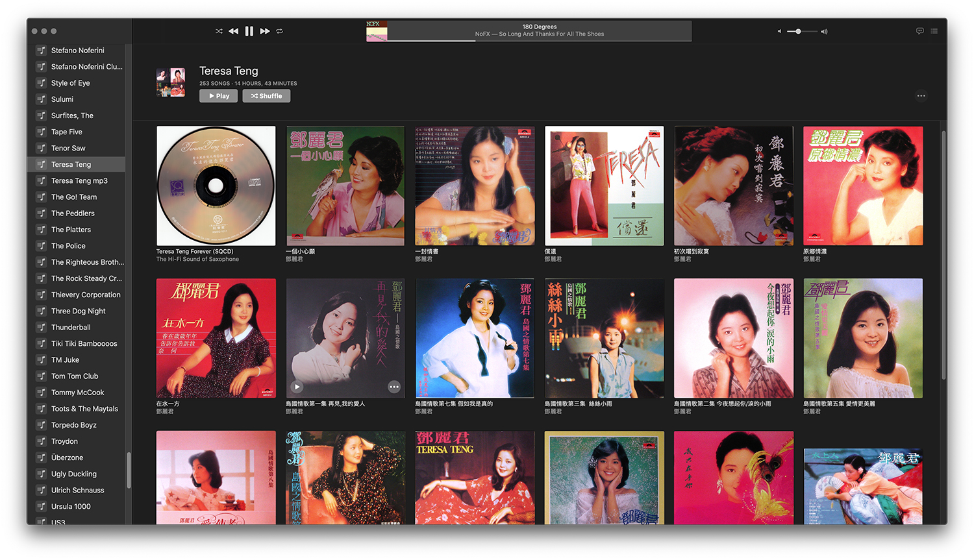Click the play overlay on 再見,我的愛人 cover
This screenshot has height=560, width=974.
click(297, 387)
